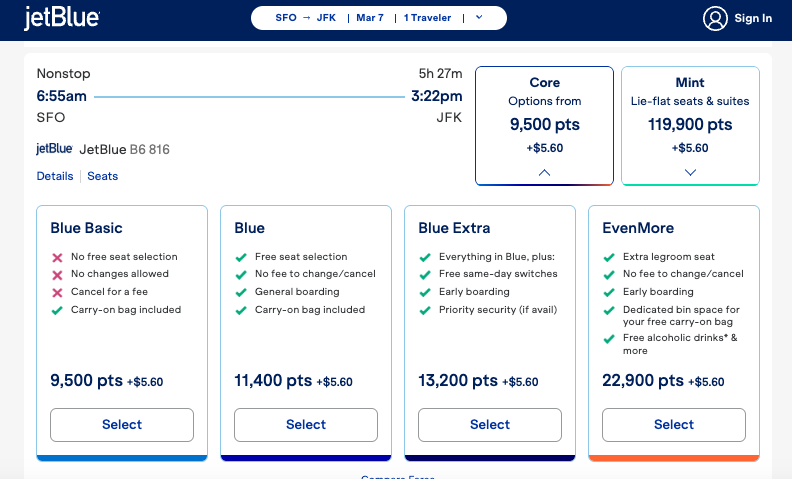Click the 119,900 pts Mint price
Screen dimensions: 792x479
coord(690,124)
